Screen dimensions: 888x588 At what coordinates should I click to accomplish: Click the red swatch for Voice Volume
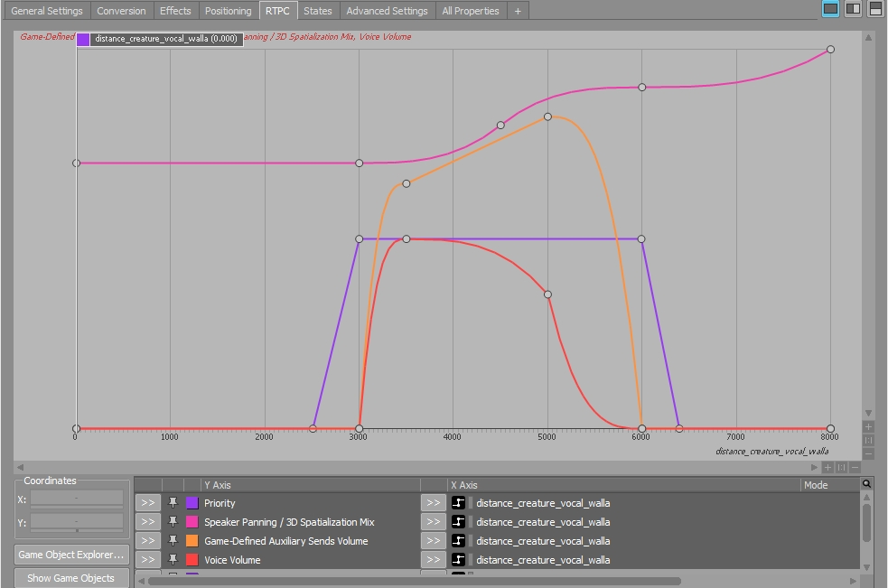coord(192,560)
